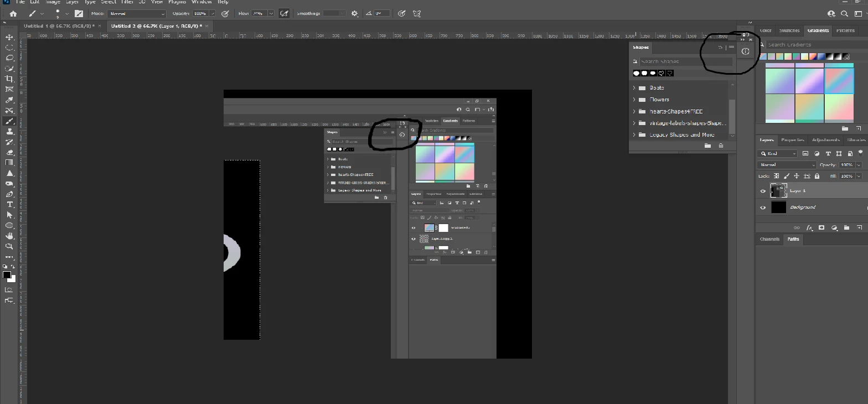Add a layer style with fx icon
Image resolution: width=868 pixels, height=404 pixels.
[x=809, y=227]
